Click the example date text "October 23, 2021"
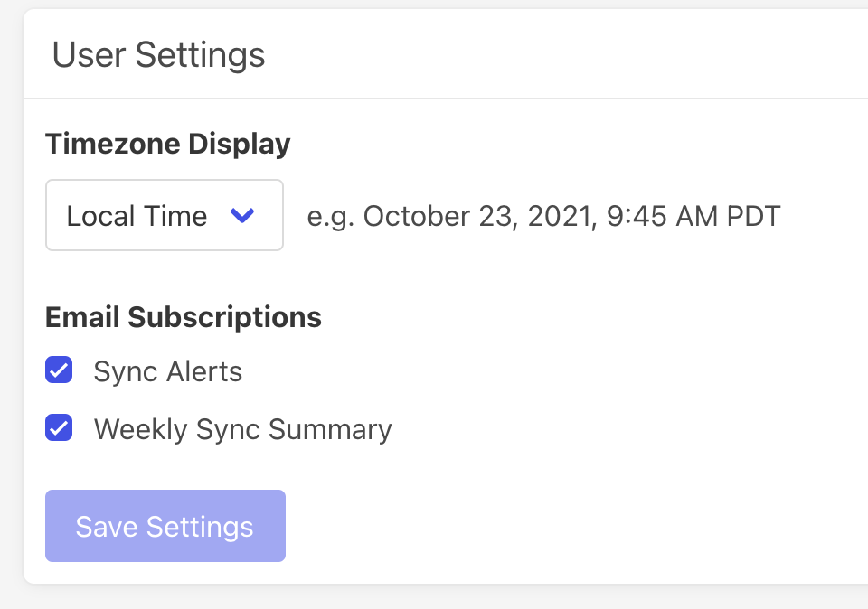This screenshot has height=609, width=868. [476, 217]
